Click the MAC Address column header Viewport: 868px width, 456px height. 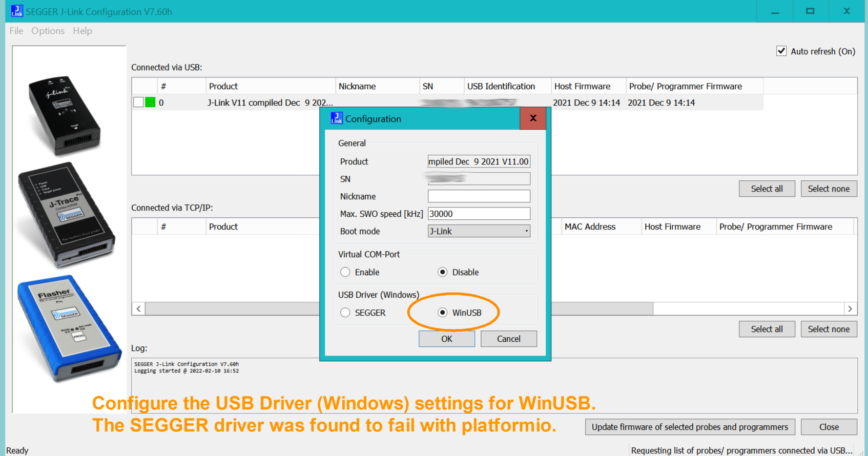(x=601, y=226)
